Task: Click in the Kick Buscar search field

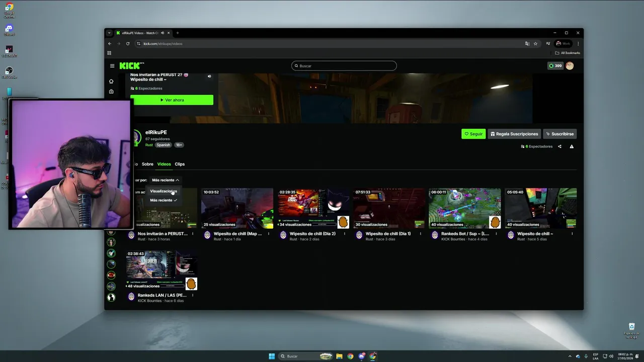Action: 344,66
